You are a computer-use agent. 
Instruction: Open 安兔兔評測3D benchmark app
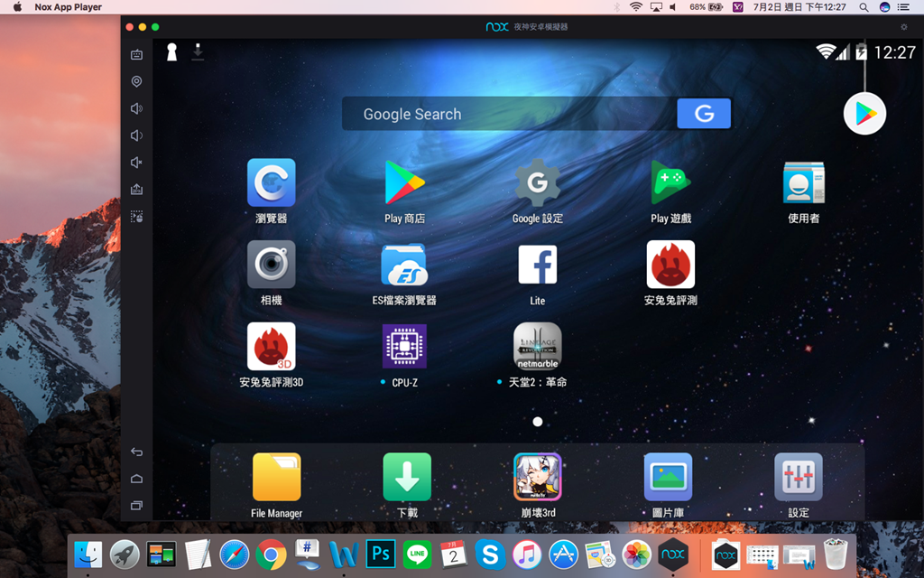click(271, 347)
